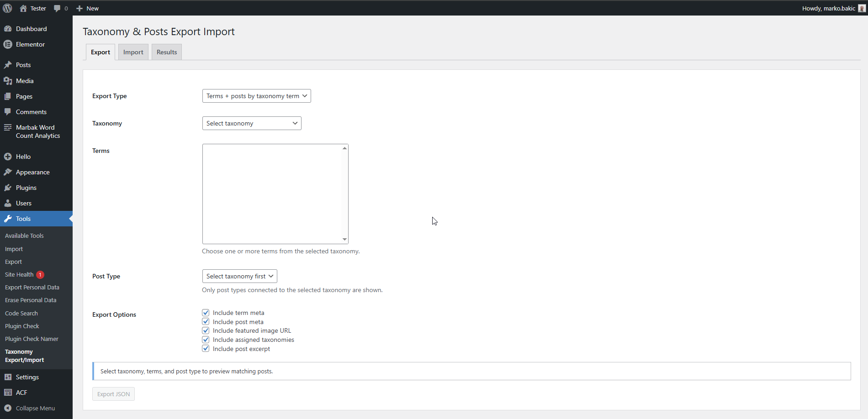
Task: Click the Include term meta label text
Action: [238, 313]
